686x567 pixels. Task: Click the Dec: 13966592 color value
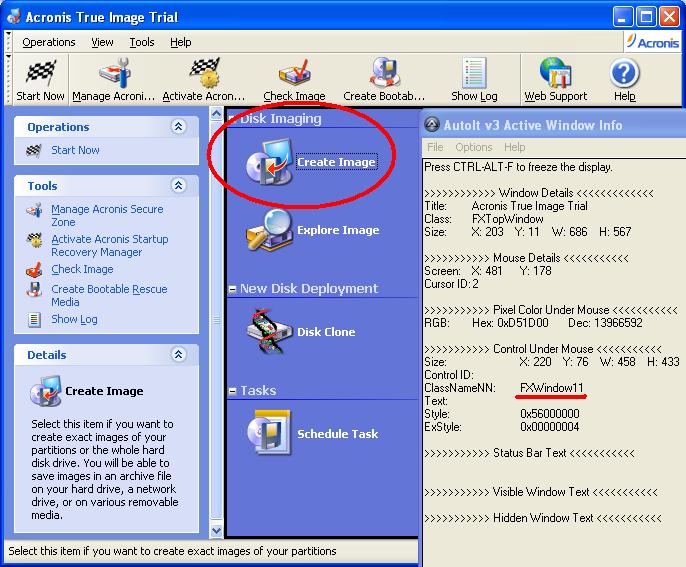point(606,323)
